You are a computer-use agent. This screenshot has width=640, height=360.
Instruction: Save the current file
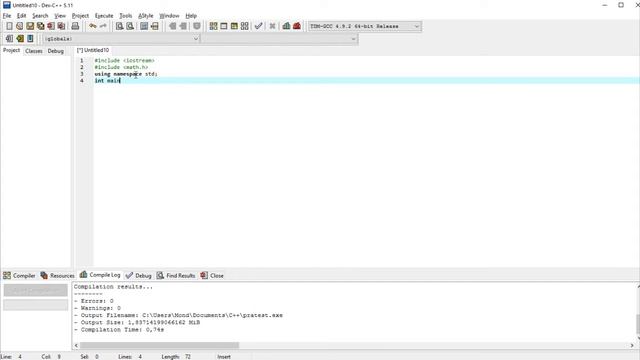pyautogui.click(x=30, y=26)
